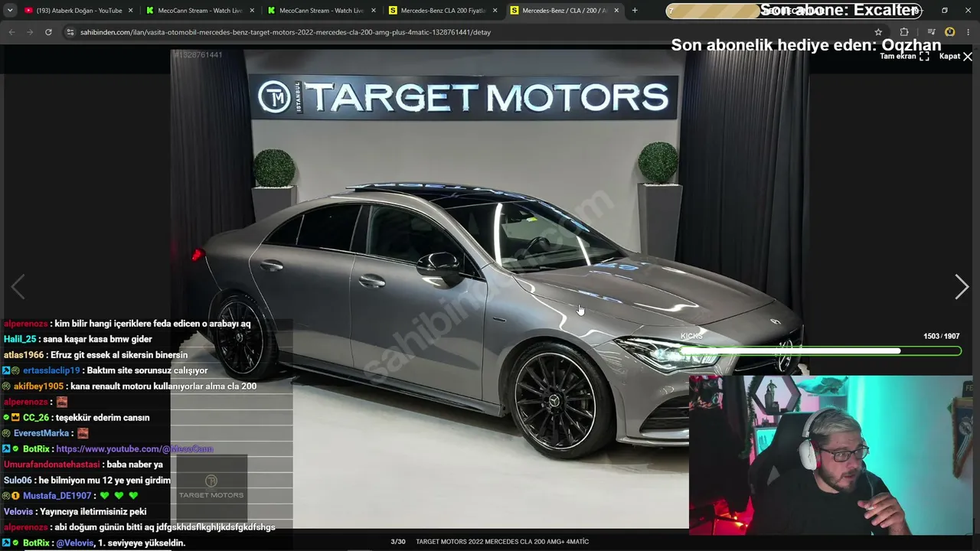Screen dimensions: 980x551
Task: Close the photo gallery with Kapat
Action: coord(955,57)
